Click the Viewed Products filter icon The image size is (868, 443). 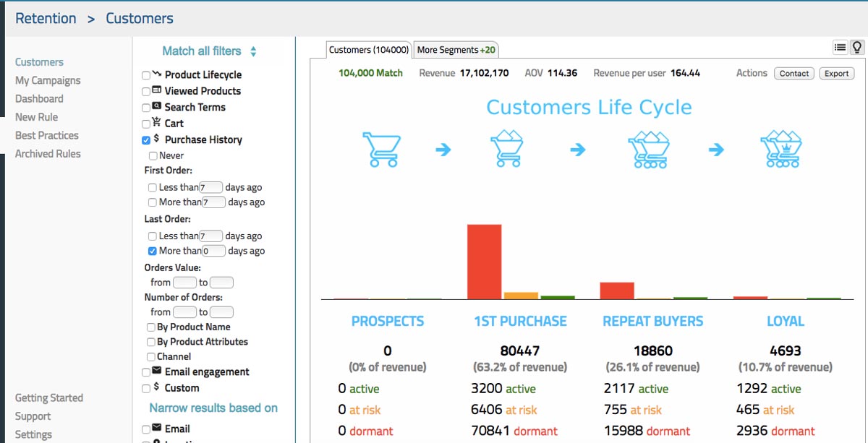pyautogui.click(x=157, y=91)
